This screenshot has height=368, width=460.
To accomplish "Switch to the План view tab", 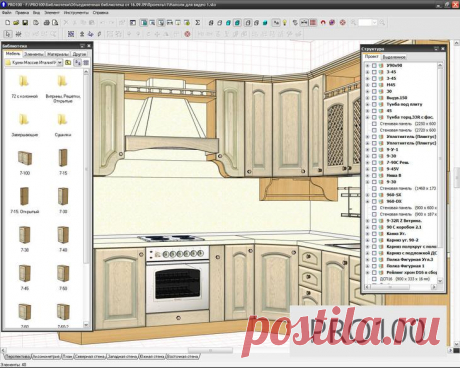I will (67, 357).
